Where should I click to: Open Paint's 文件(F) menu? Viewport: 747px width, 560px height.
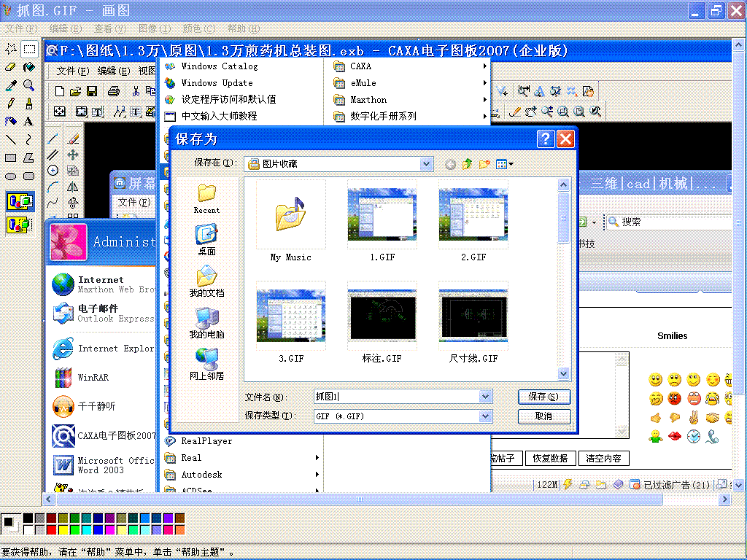(x=21, y=28)
